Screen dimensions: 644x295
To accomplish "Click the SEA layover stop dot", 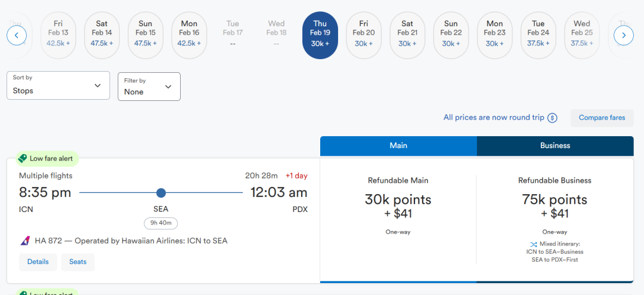I will tap(161, 193).
